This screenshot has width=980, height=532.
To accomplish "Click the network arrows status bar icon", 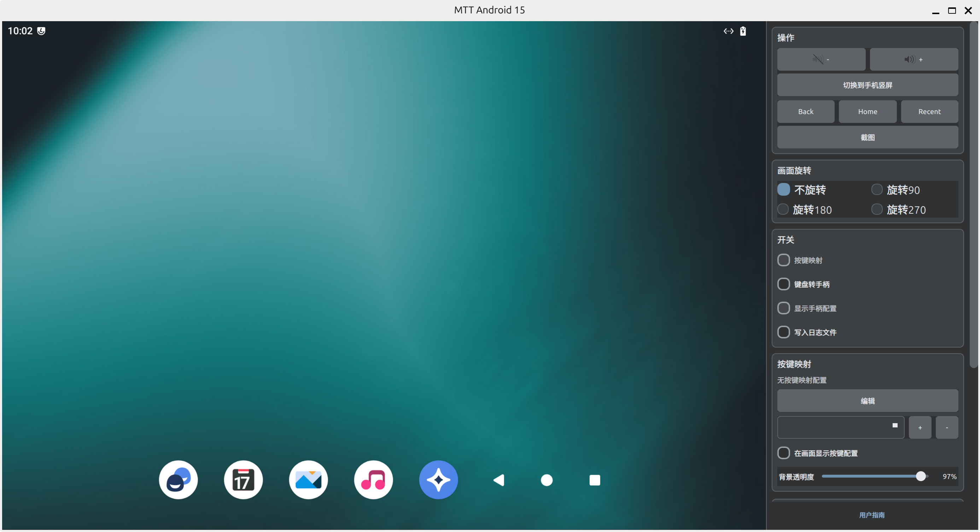I will (x=728, y=31).
